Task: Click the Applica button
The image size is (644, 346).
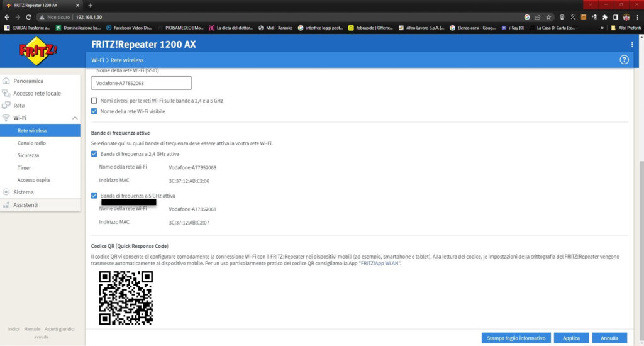Action: click(571, 338)
